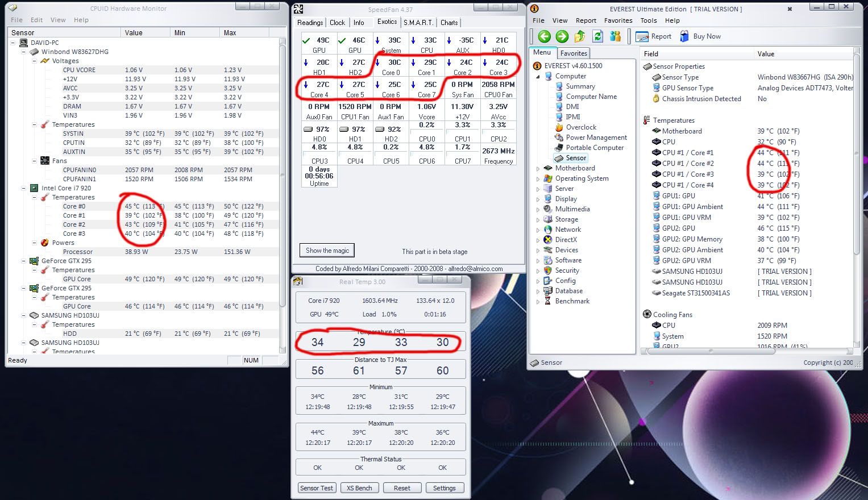Click the SpeedFan window title icon
This screenshot has height=500, width=868.
click(298, 9)
